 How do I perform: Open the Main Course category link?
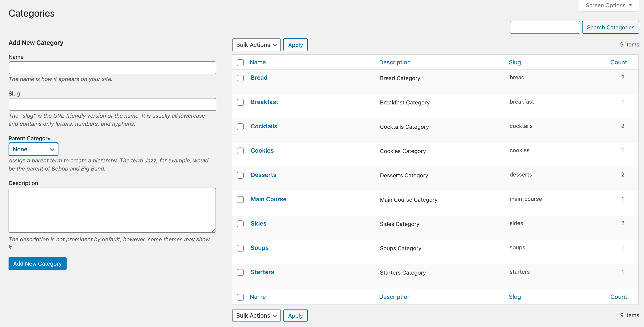pyautogui.click(x=268, y=199)
